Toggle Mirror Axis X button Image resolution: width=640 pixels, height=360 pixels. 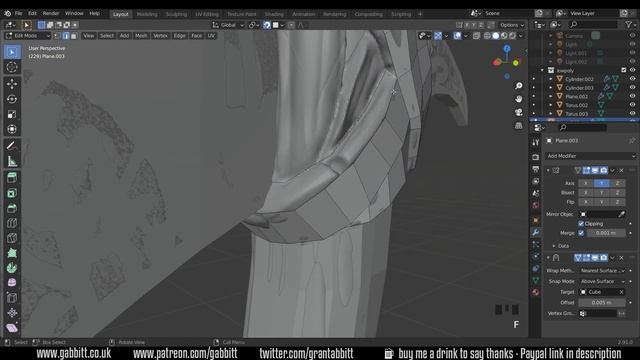tap(586, 183)
